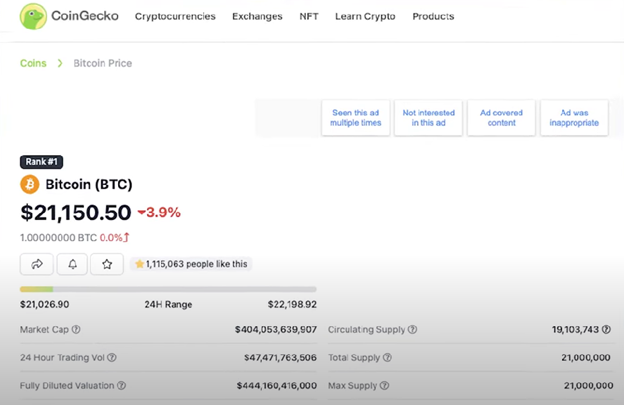The width and height of the screenshot is (624, 405).
Task: Click the Circulating Supply label help icon
Action: (413, 329)
